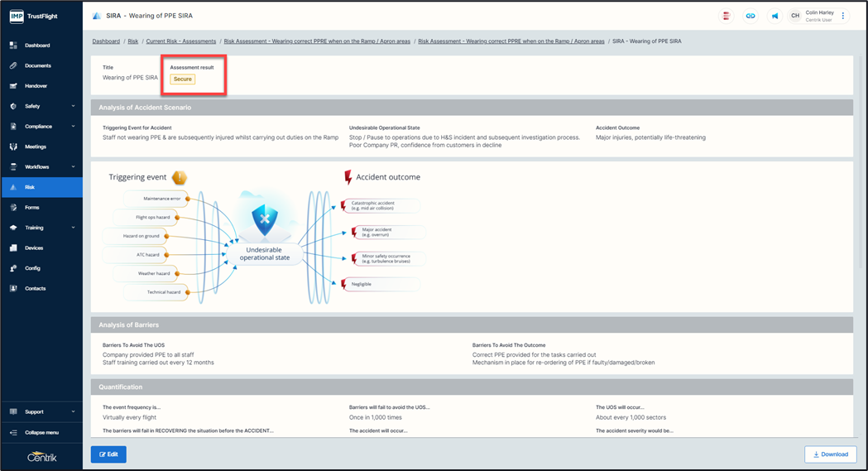Expand the Compliance submenu chevron

74,127
